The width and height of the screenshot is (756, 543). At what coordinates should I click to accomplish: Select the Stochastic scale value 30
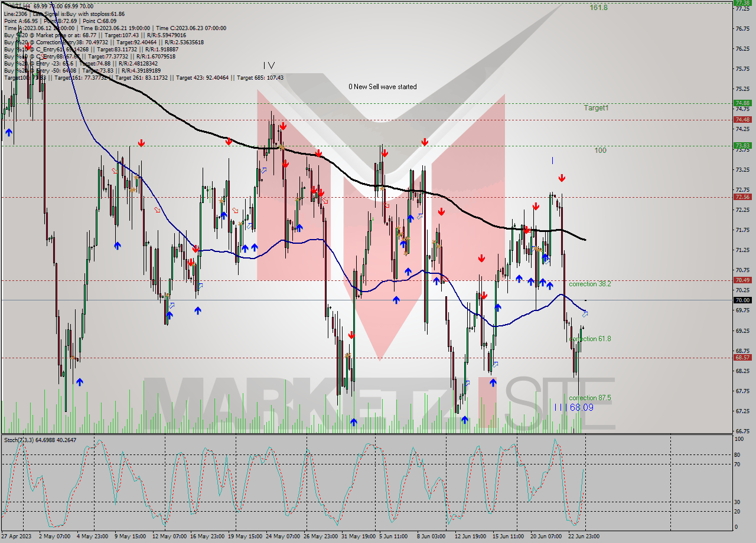click(738, 502)
